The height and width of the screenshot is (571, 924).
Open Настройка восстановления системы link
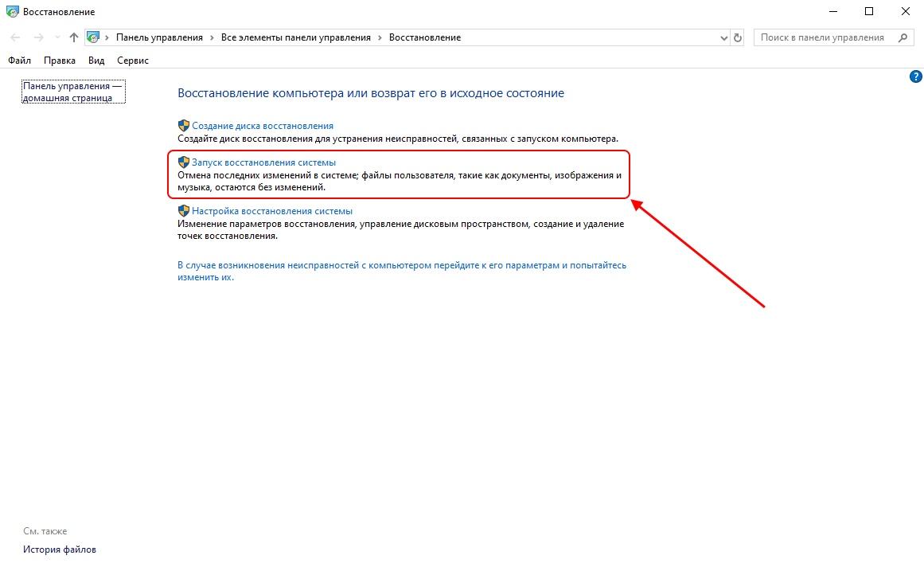pos(271,210)
